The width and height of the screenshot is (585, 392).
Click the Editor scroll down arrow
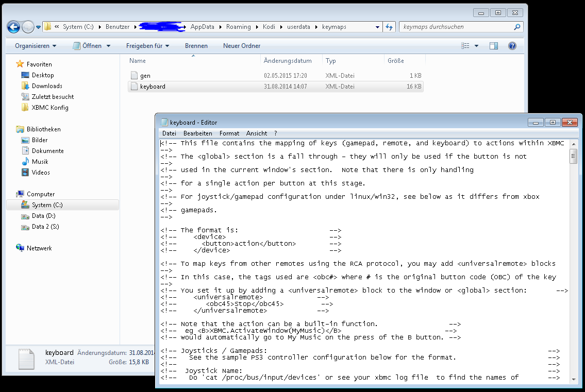(574, 380)
